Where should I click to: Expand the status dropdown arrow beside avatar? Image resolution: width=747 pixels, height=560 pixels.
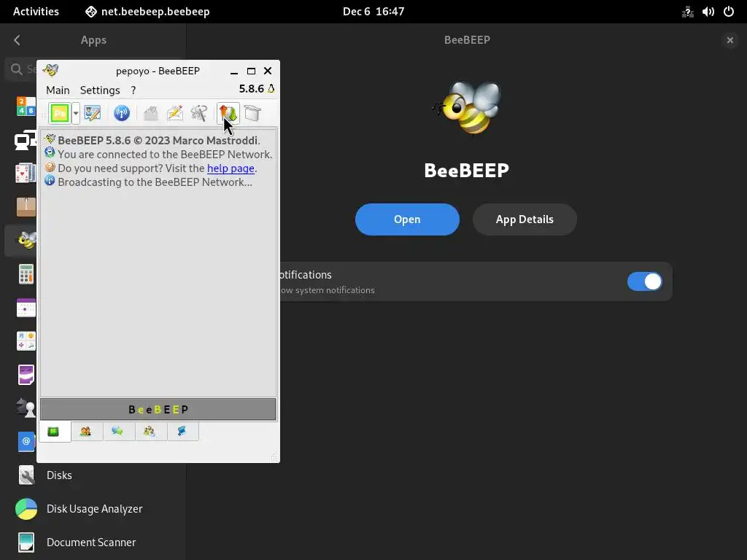[76, 113]
